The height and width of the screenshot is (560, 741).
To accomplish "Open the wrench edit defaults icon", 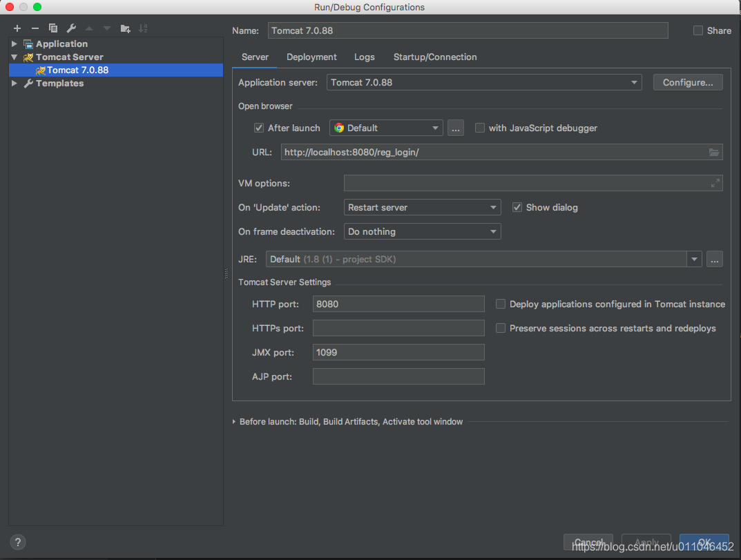I will (71, 28).
